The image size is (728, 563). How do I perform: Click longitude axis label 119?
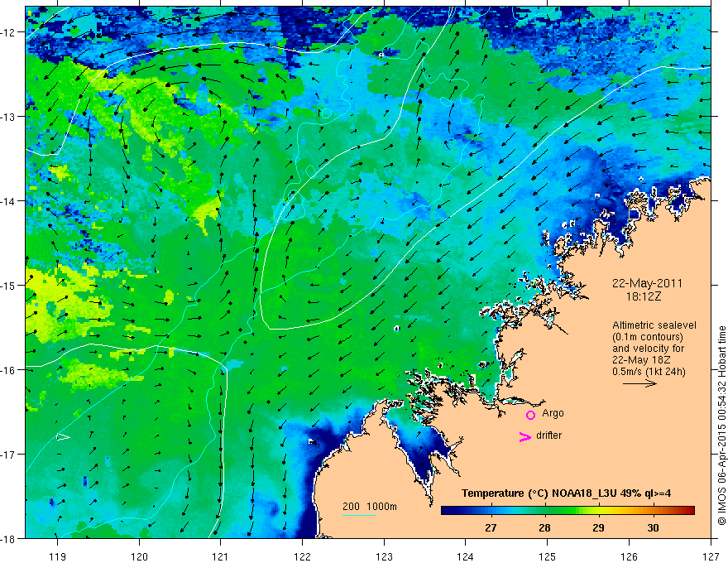(x=58, y=556)
